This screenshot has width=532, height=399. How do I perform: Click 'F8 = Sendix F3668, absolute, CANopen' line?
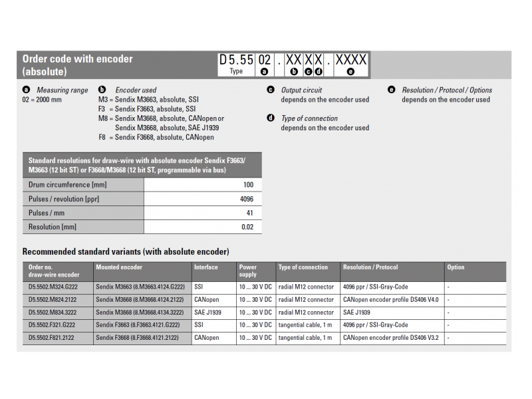click(156, 137)
